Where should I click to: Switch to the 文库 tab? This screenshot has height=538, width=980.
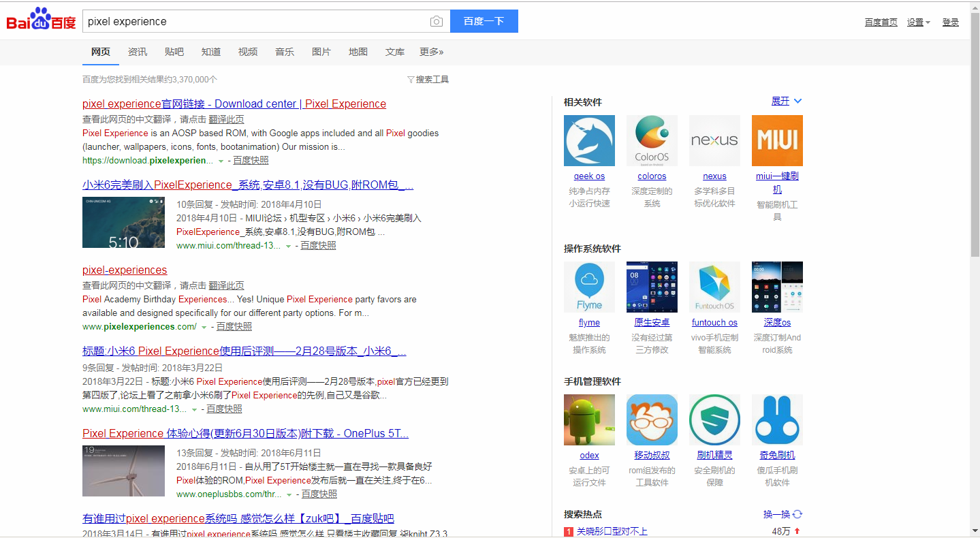tap(395, 52)
